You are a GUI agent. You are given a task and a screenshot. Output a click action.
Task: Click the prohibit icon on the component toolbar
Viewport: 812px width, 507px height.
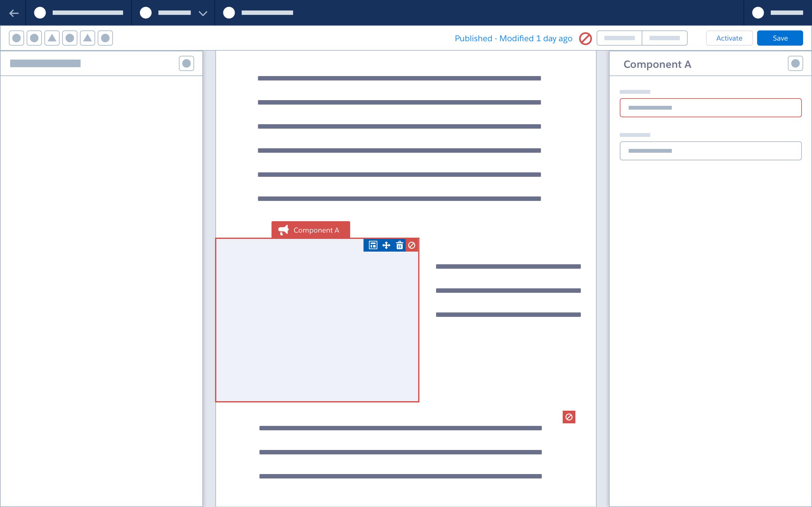(412, 245)
